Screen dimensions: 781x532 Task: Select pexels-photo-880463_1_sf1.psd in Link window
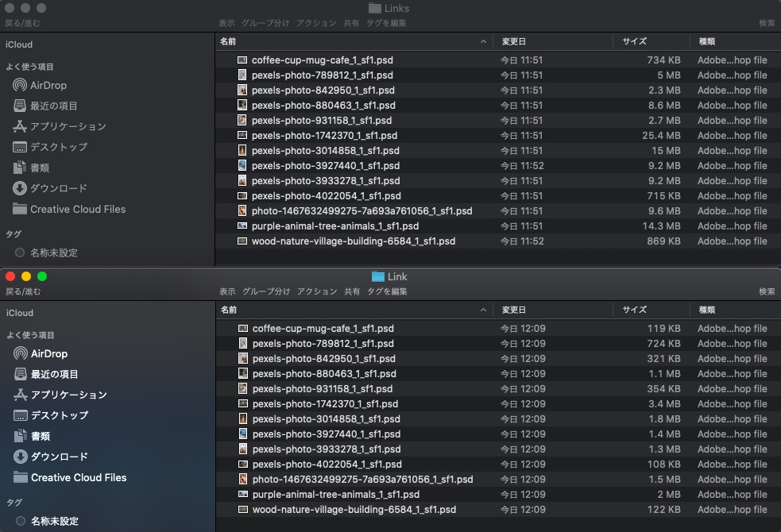[499, 374]
